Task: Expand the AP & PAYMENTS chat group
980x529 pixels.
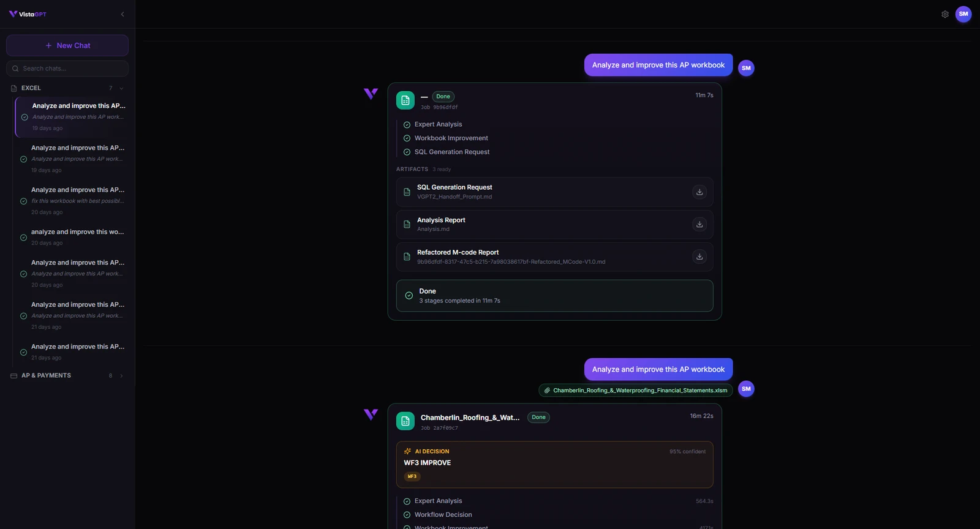Action: pos(121,376)
